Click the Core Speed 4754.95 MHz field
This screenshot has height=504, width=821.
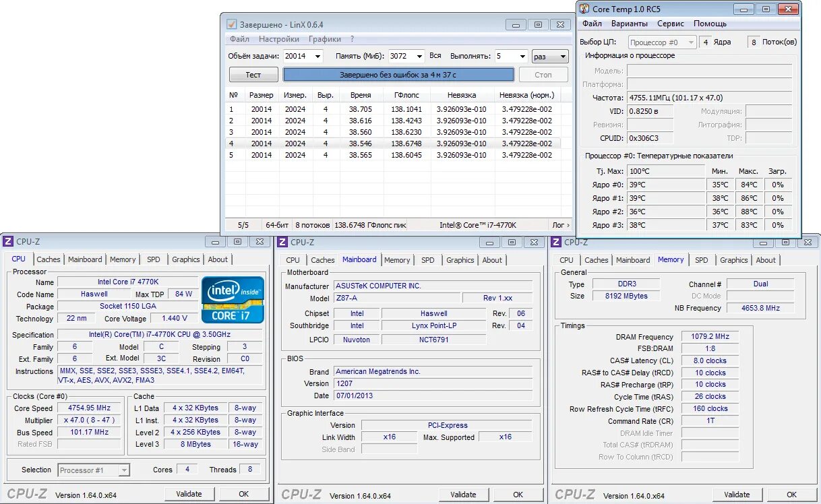(90, 408)
